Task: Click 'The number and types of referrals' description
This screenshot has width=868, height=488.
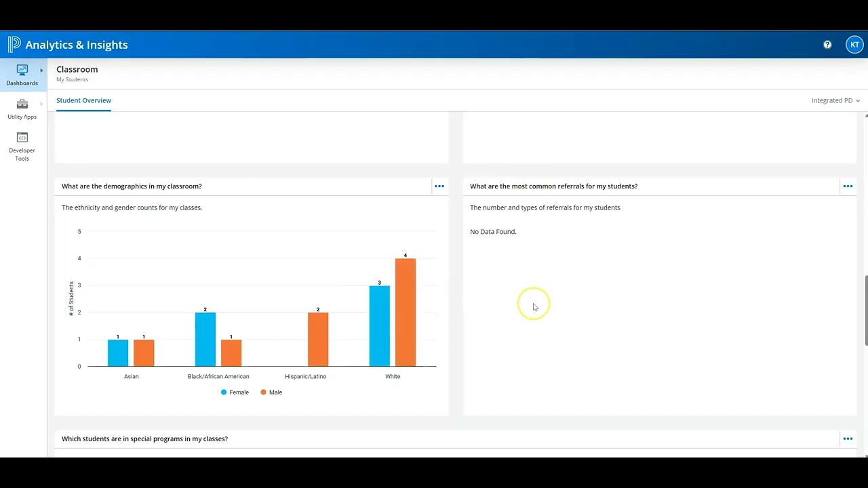Action: (545, 208)
